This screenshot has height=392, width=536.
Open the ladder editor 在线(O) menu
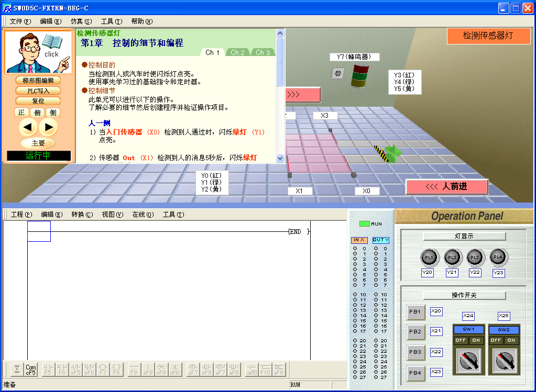click(x=143, y=215)
